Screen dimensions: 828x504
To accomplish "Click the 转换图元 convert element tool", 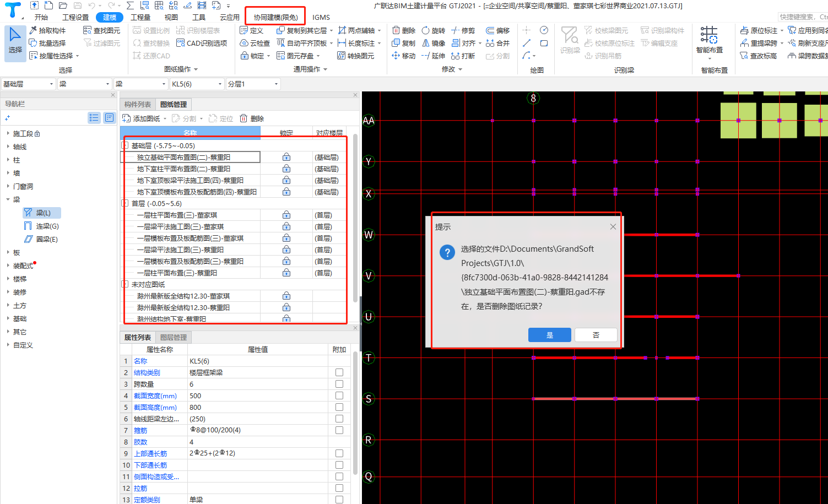I will pyautogui.click(x=356, y=56).
